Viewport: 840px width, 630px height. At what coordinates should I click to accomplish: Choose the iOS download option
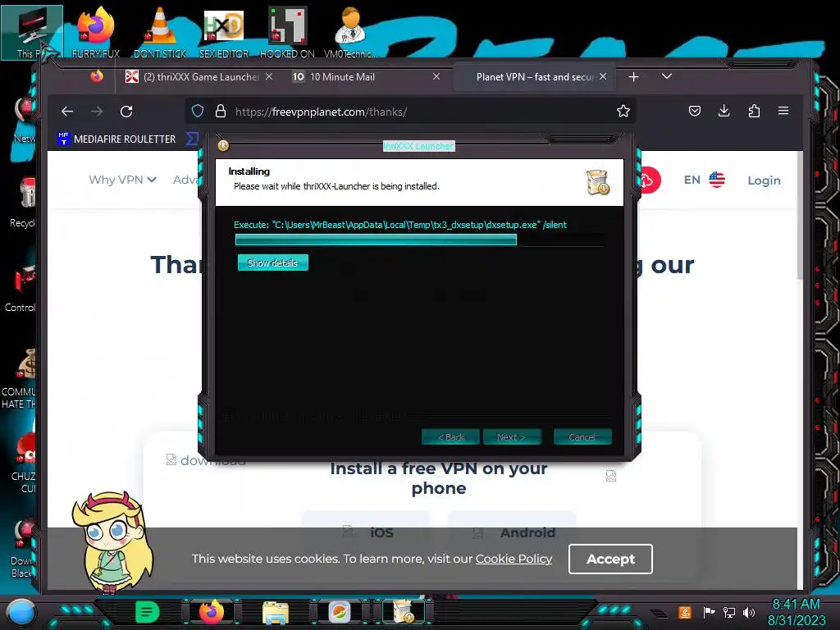(x=366, y=532)
